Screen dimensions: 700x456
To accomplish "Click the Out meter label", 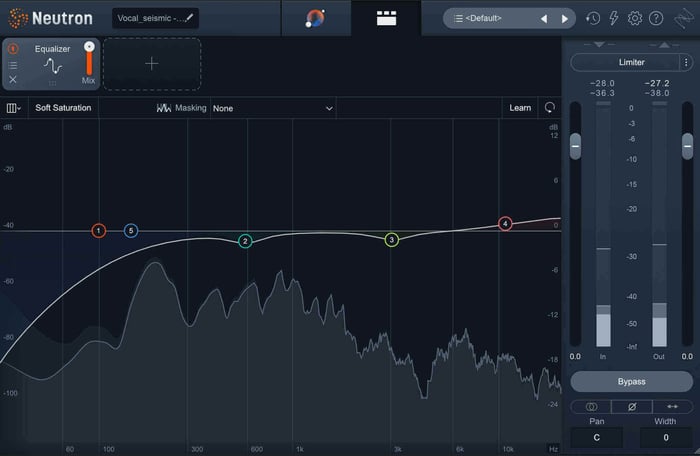I will (x=659, y=356).
